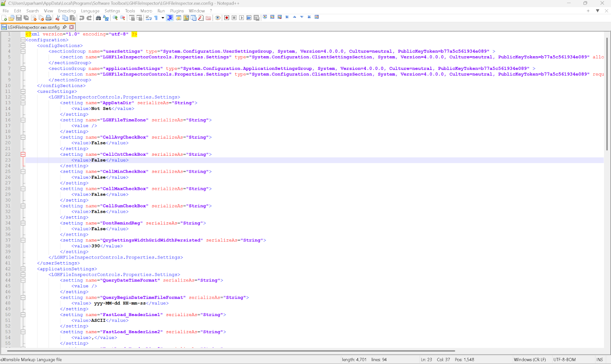The width and height of the screenshot is (611, 364).
Task: Toggle show all characters
Action: 156,18
